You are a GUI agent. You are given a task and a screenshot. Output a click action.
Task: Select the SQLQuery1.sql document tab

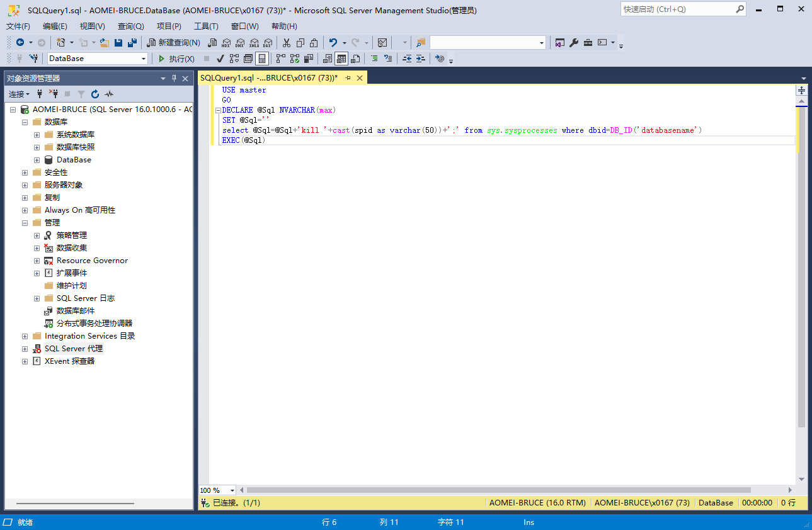268,78
